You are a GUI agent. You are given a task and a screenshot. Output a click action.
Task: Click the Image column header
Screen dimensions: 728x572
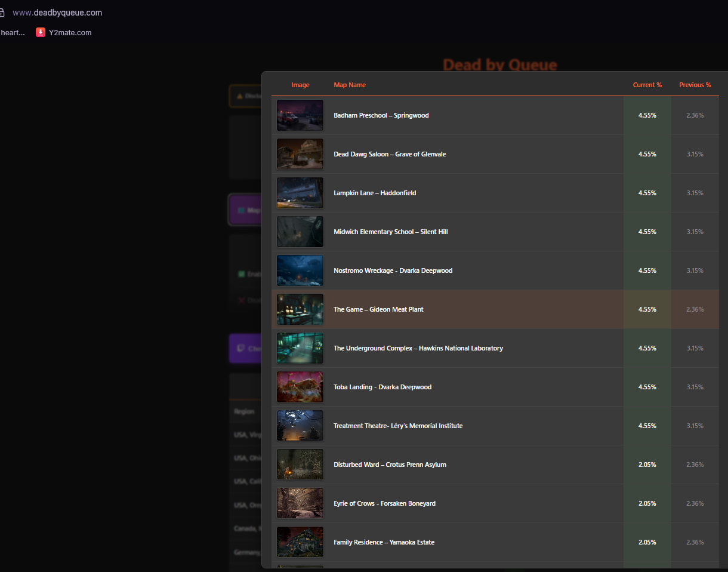(x=300, y=85)
